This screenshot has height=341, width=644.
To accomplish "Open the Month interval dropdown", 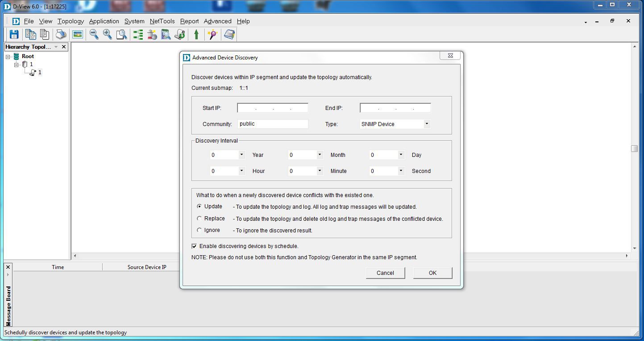I will tap(320, 155).
